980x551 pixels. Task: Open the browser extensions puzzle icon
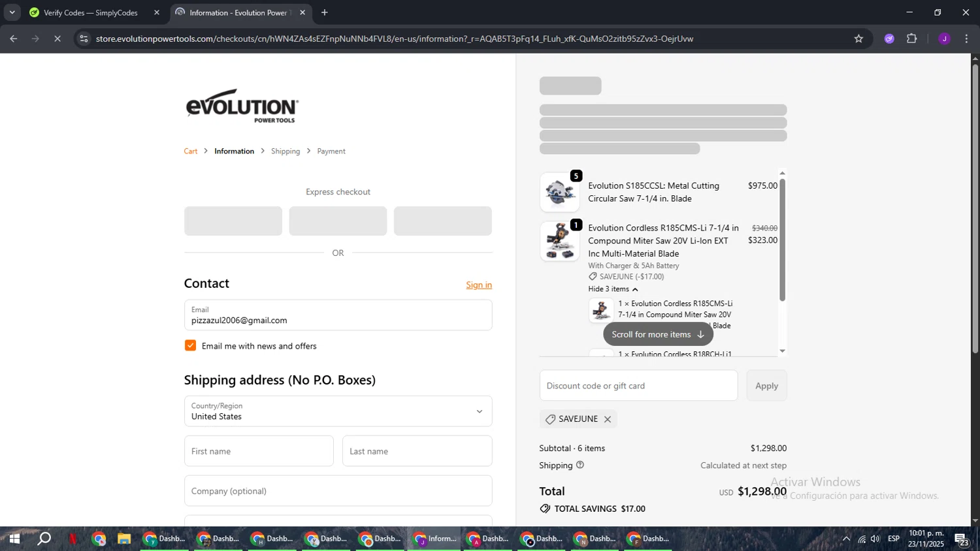click(912, 39)
